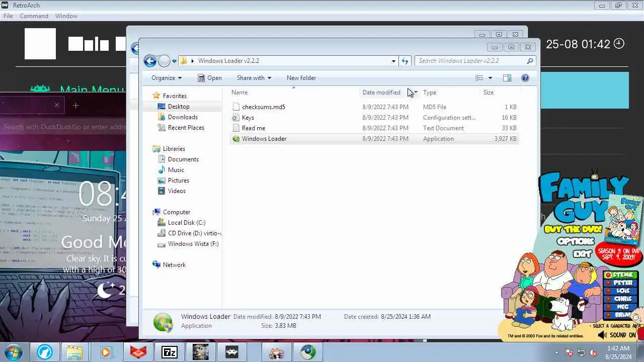Change your view icon in toolbar
The height and width of the screenshot is (362, 644).
pos(479,78)
